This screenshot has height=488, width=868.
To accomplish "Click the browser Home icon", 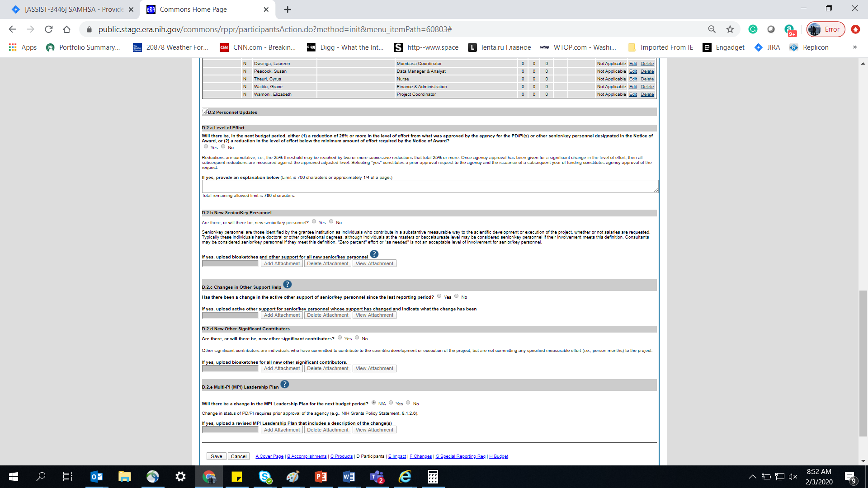I will [x=67, y=29].
